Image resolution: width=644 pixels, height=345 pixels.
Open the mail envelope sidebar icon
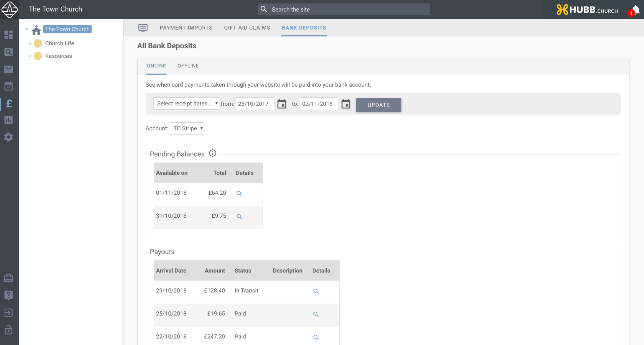click(8, 69)
